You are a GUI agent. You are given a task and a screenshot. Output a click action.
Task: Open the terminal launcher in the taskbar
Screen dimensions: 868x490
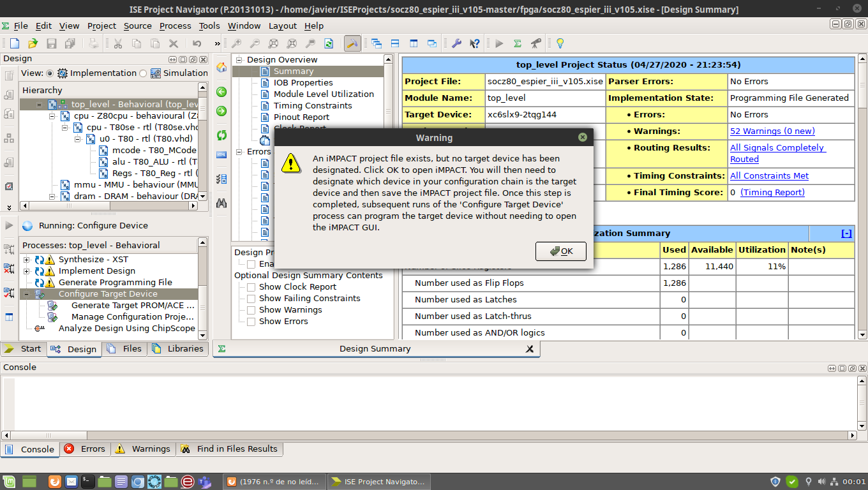(88, 481)
